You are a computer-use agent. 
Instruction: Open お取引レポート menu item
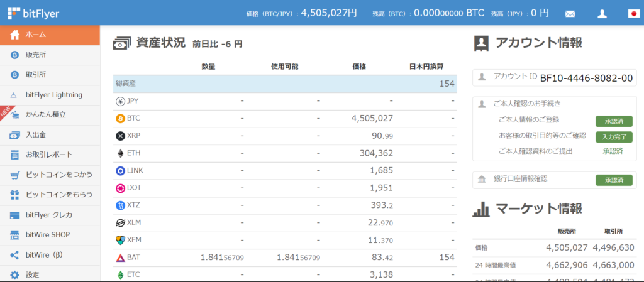tap(50, 155)
